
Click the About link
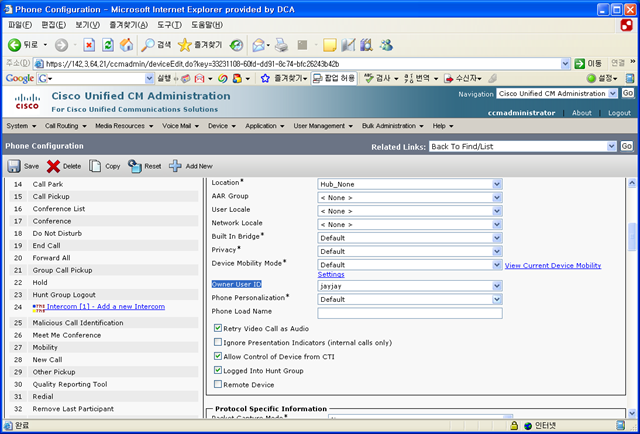582,113
